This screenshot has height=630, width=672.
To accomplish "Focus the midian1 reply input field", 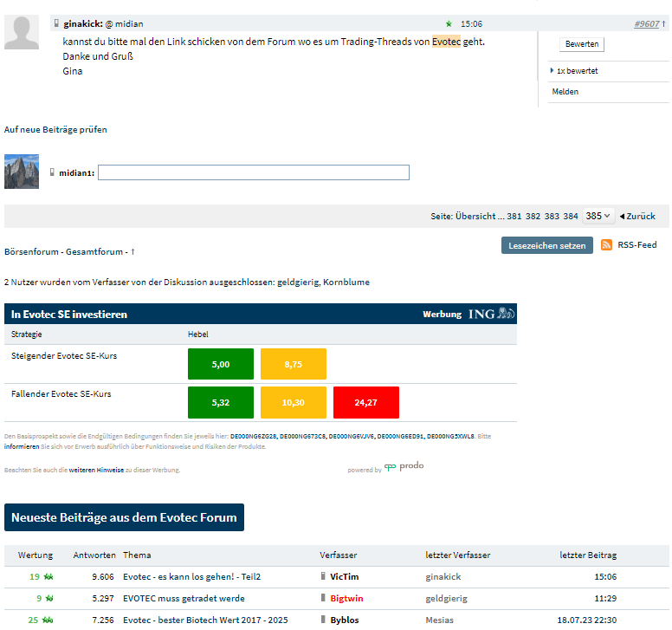I will click(x=253, y=172).
